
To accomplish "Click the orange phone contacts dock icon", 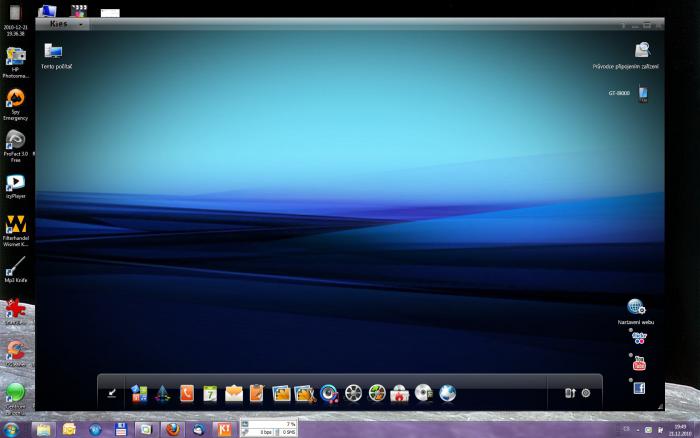I will [187, 393].
